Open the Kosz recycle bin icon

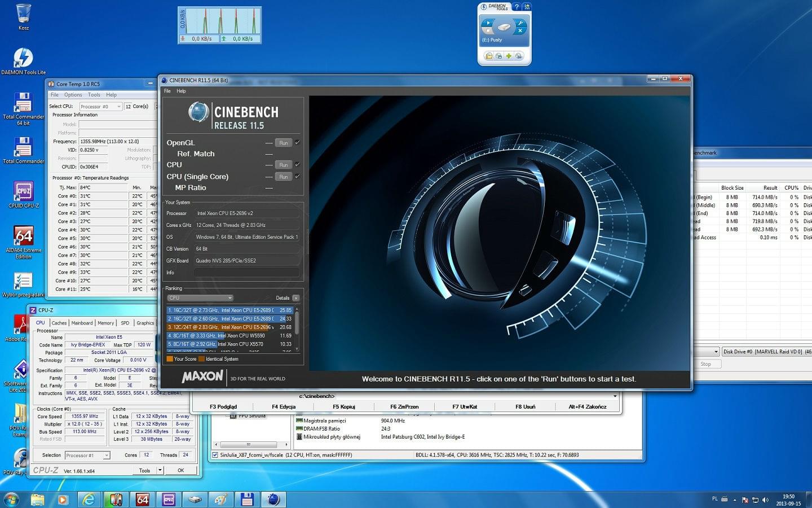coord(23,14)
